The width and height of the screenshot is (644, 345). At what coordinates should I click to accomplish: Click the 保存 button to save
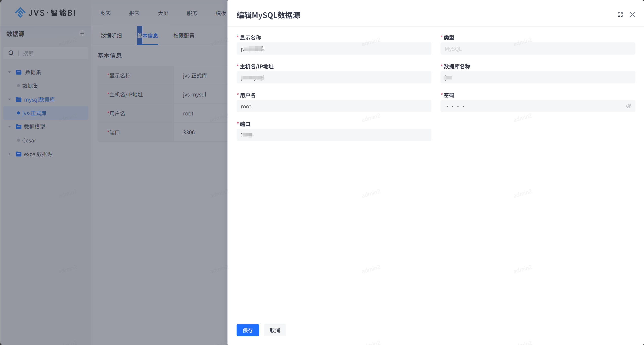248,330
